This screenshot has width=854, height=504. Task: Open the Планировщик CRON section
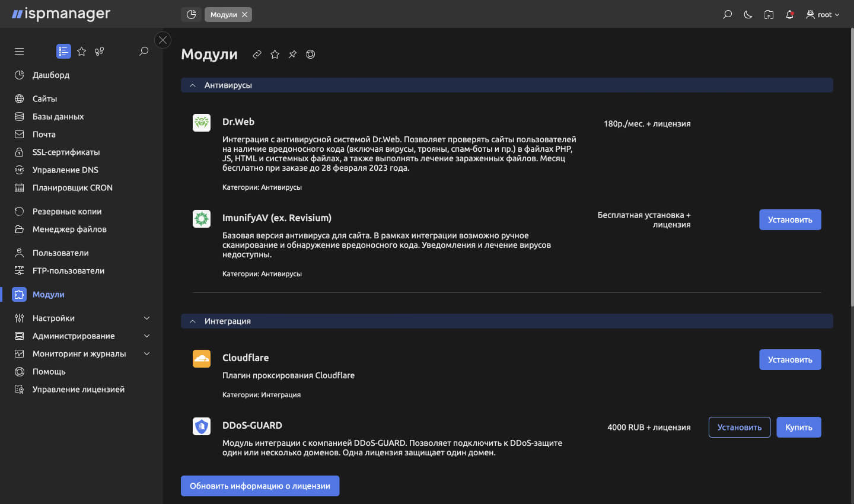(x=72, y=187)
